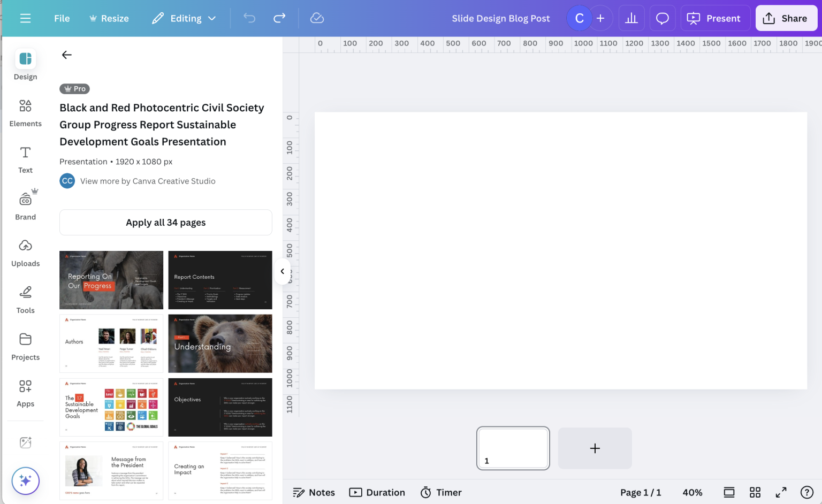Adjust the 40% zoom control
Screen dimensions: 822x504
[692, 492]
